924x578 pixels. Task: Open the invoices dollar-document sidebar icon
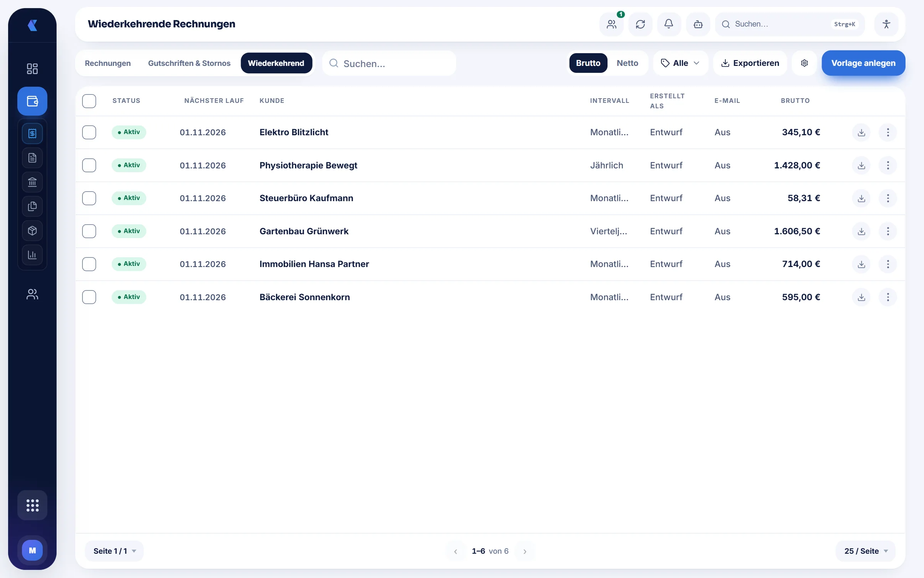[32, 134]
